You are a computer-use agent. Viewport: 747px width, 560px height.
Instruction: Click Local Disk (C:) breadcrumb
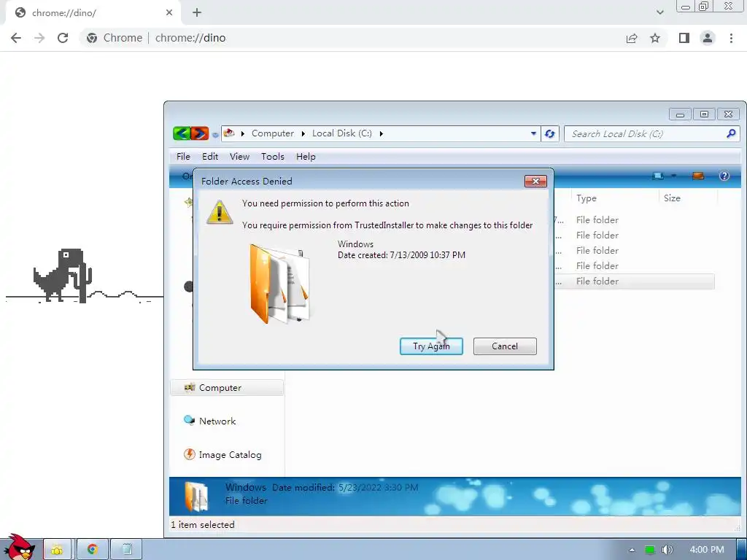click(341, 133)
